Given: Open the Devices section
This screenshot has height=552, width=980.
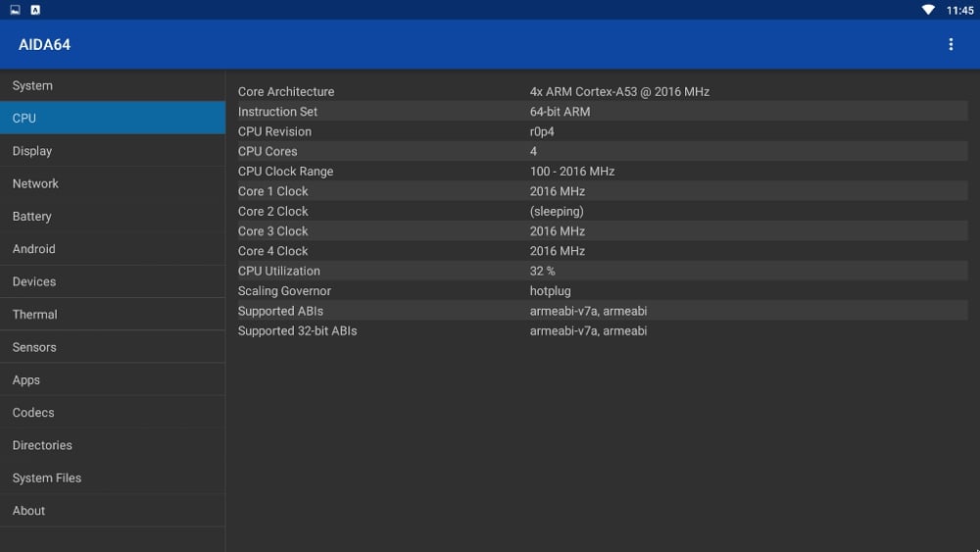Looking at the screenshot, I should click(113, 281).
